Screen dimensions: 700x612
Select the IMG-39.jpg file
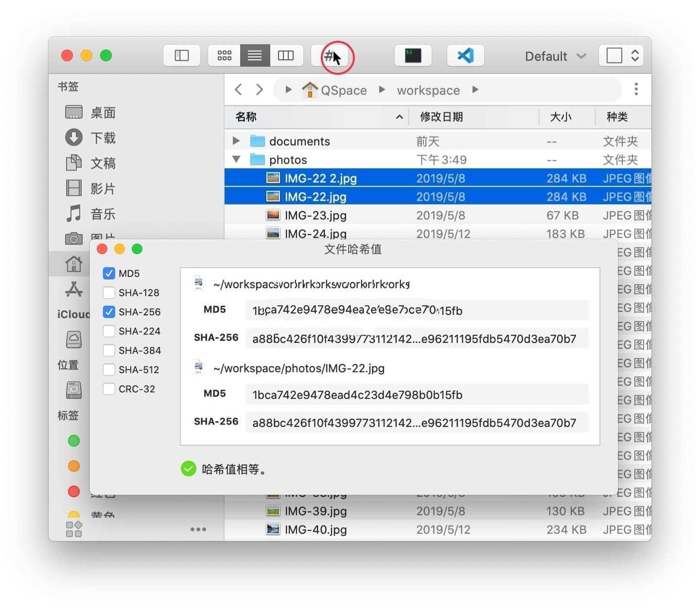click(x=316, y=510)
